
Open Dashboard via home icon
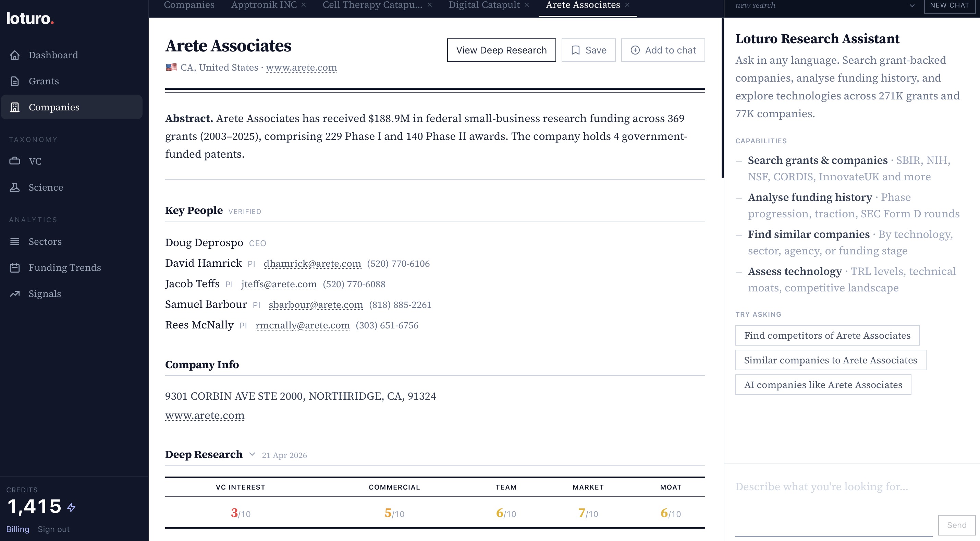coord(15,55)
